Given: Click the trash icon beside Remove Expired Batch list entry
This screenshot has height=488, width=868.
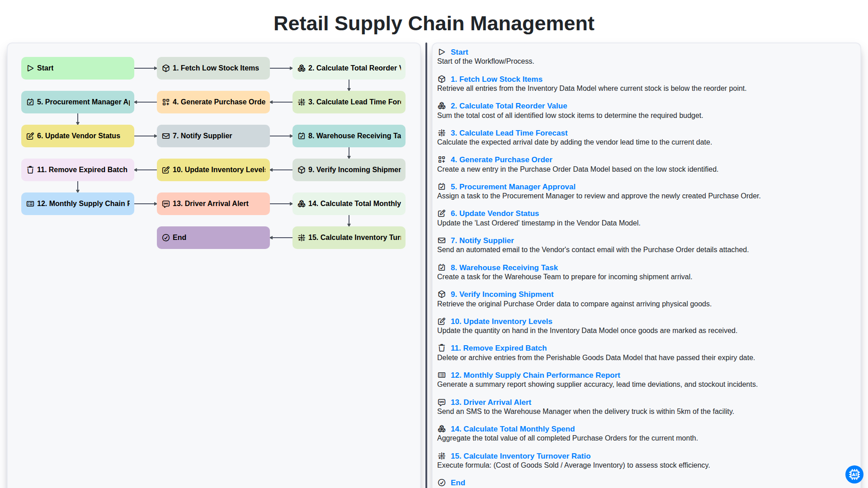Looking at the screenshot, I should 442,348.
